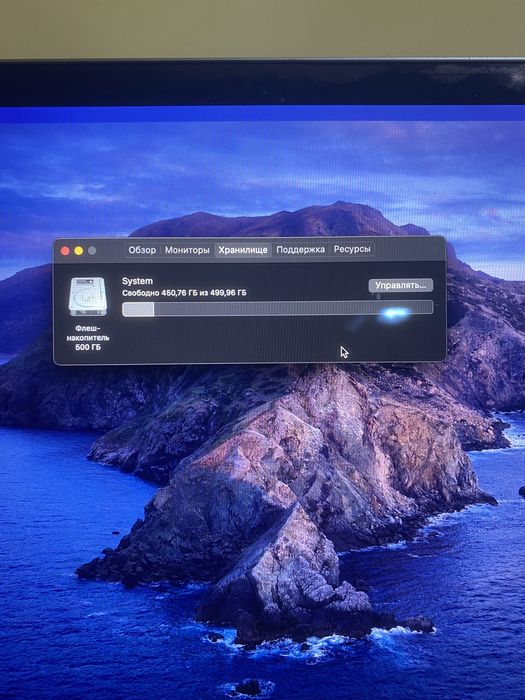
Task: Open the Мониторы tab
Action: 187,250
